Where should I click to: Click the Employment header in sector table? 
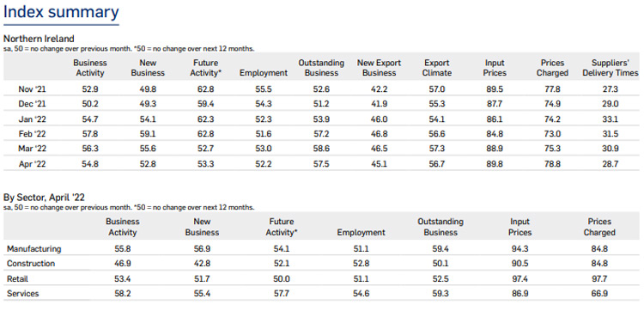(361, 233)
